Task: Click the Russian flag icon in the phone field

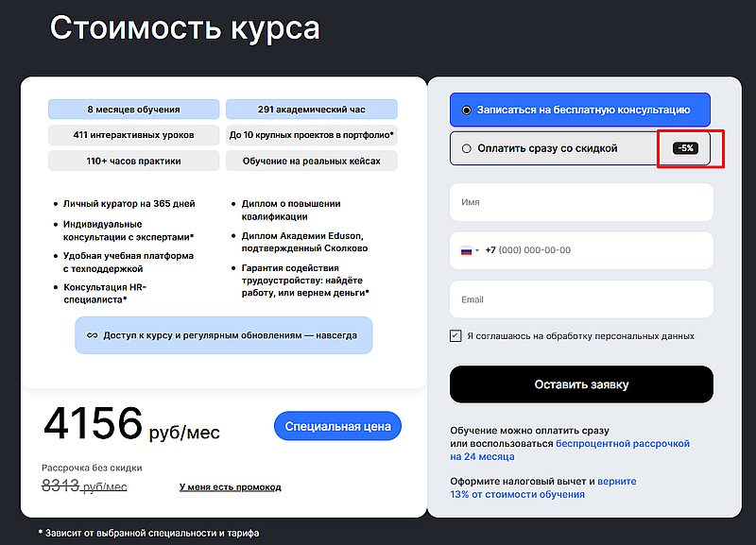Action: [469, 249]
